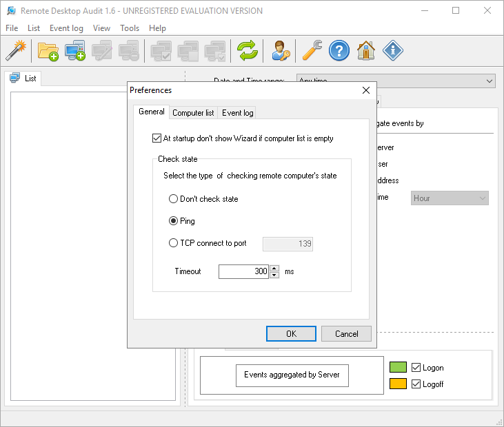Decrease the Timeout value with down arrow
504x427 pixels.
click(x=274, y=275)
